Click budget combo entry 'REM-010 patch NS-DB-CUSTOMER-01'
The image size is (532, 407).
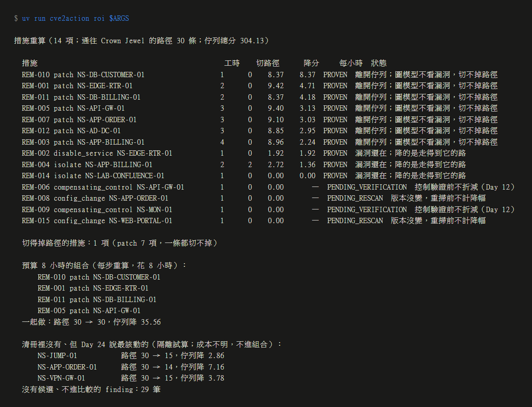click(99, 277)
